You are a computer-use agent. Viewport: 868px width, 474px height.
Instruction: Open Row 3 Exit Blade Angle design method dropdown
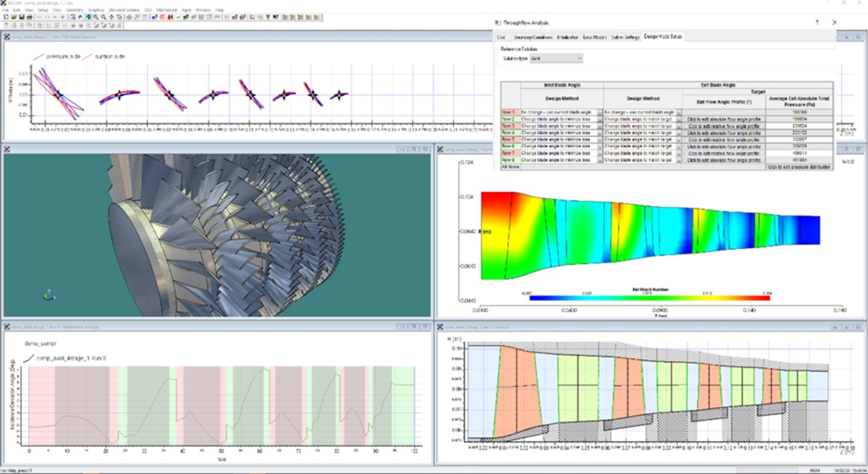click(679, 126)
